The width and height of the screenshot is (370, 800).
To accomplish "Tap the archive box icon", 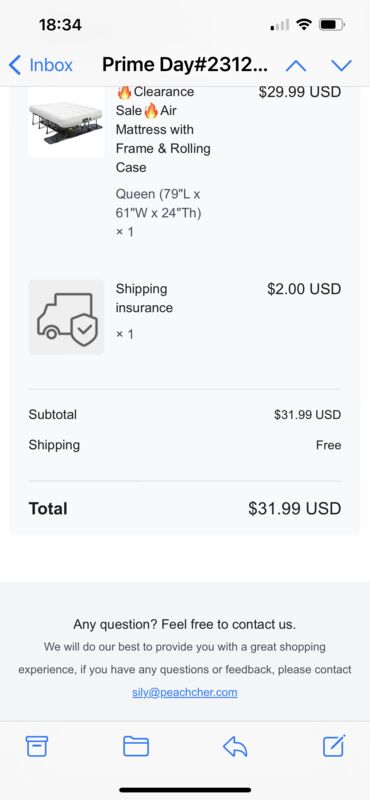I will click(37, 746).
